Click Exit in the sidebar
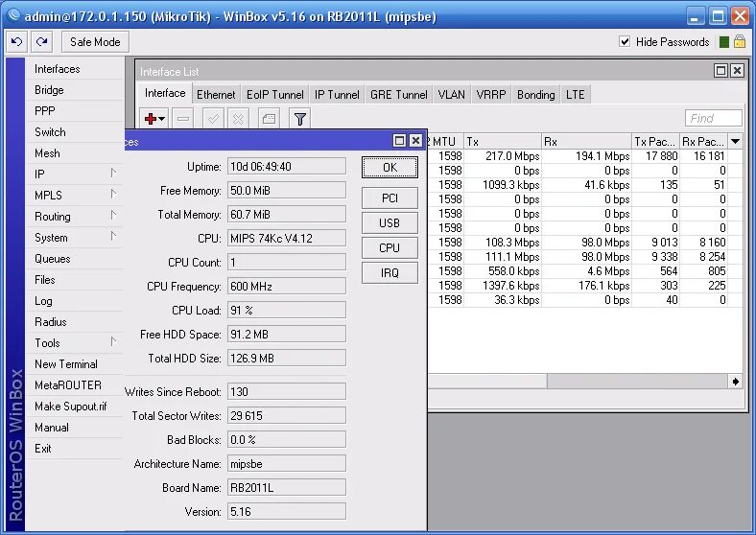Viewport: 756px width, 535px height. 74,449
